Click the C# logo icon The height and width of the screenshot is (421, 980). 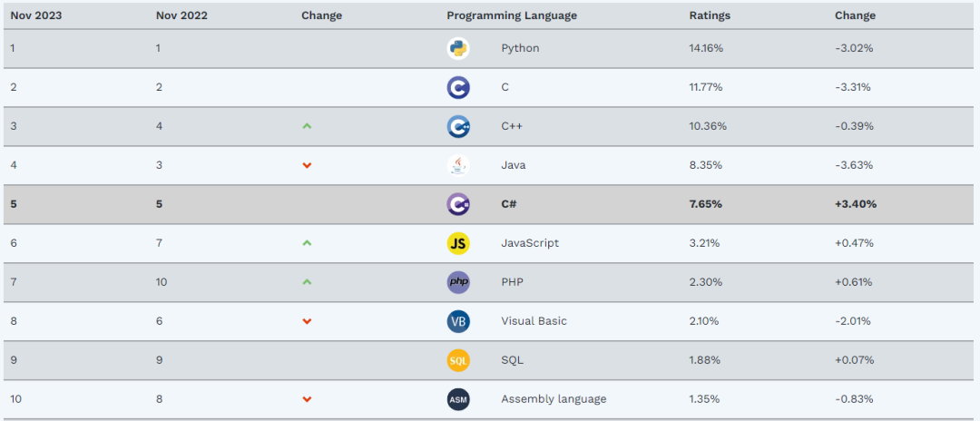click(458, 204)
